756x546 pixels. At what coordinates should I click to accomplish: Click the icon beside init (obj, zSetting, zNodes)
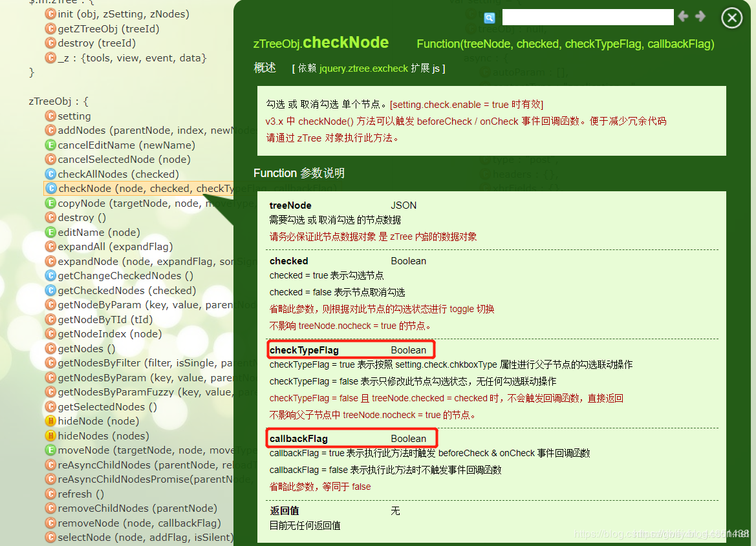pyautogui.click(x=50, y=14)
